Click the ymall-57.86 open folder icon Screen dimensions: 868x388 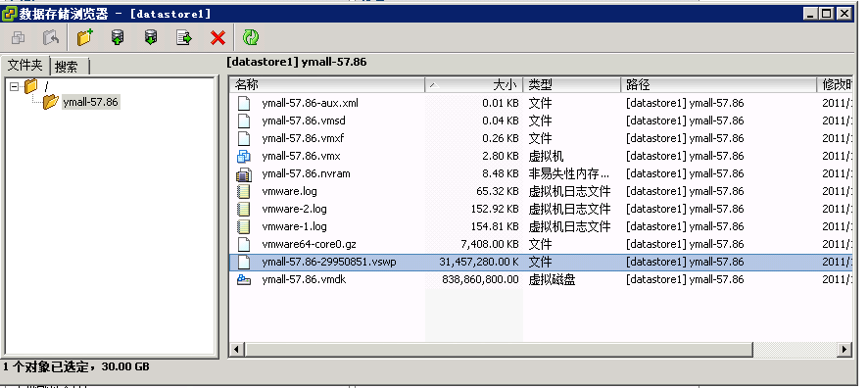pyautogui.click(x=50, y=102)
